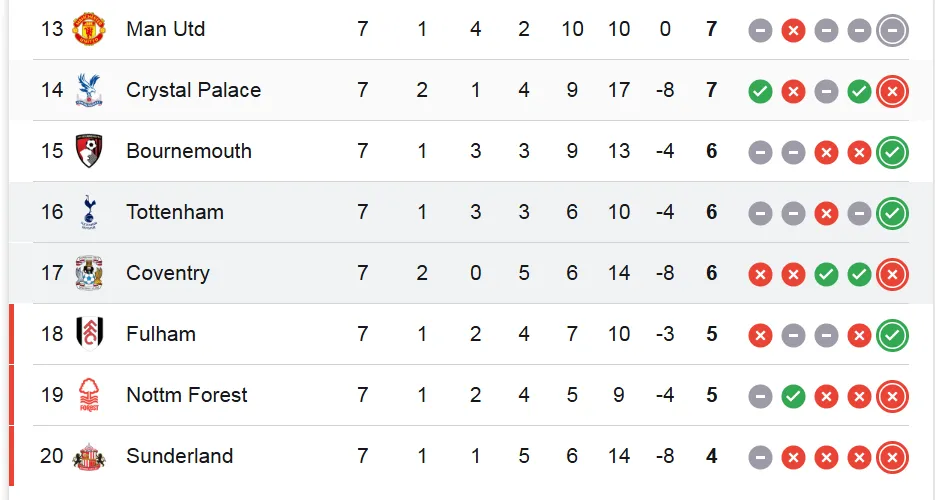Open Nottm Forest's only green win icon
This screenshot has width=935, height=500.
pos(793,396)
